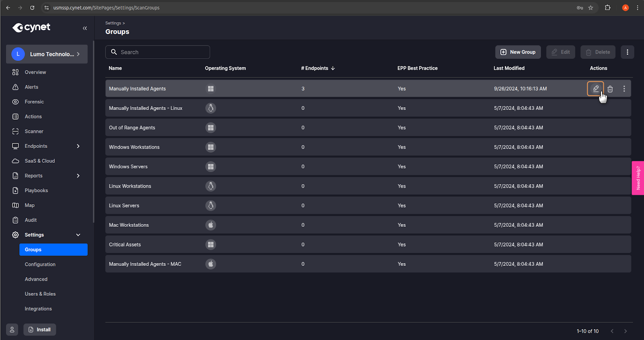The width and height of the screenshot is (644, 340).
Task: Click the user profile icon beside Install
Action: (x=12, y=330)
